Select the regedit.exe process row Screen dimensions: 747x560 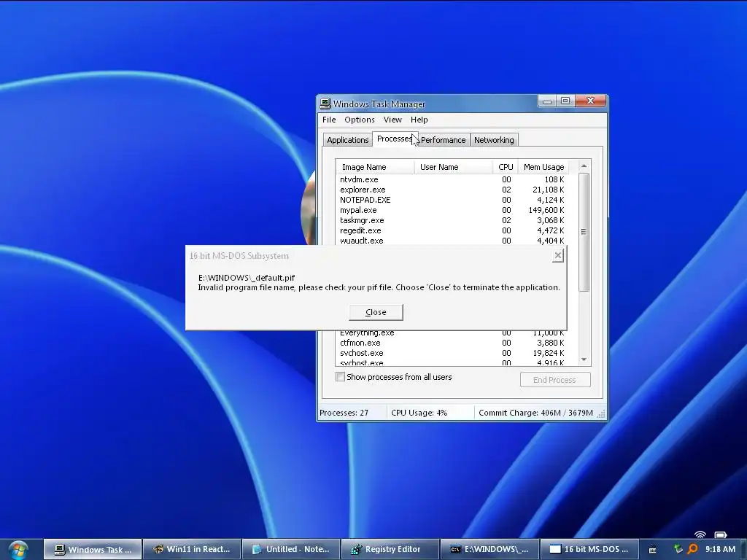[x=452, y=230]
